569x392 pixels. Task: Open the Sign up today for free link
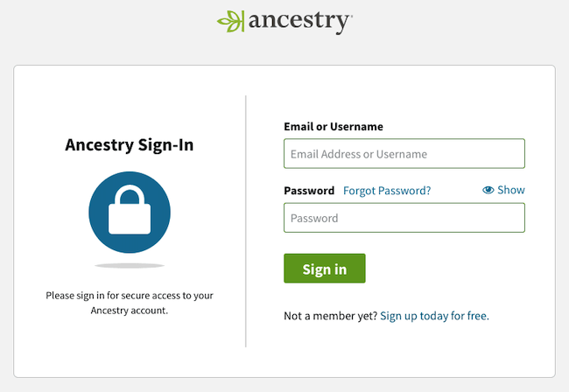point(434,316)
